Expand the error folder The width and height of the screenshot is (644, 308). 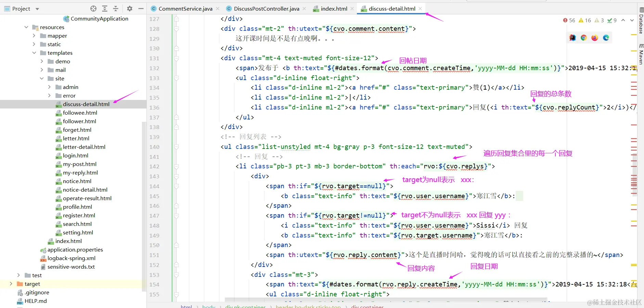point(49,95)
